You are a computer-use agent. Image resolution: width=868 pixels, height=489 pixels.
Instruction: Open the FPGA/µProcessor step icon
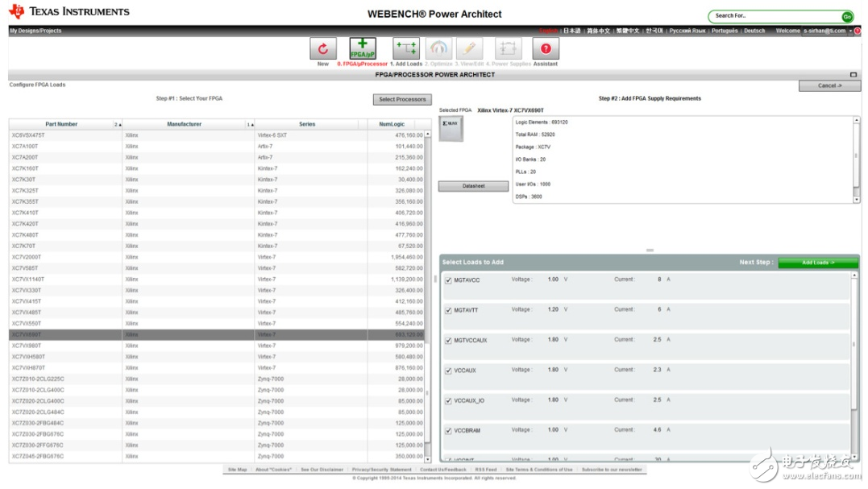pyautogui.click(x=363, y=48)
